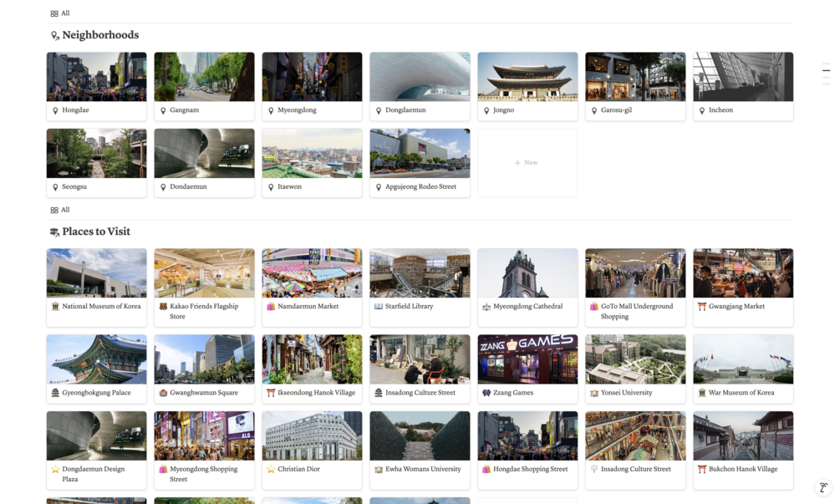Click the pin icon next to Incheon
Viewport: 840px width, 504px height.
coord(702,110)
